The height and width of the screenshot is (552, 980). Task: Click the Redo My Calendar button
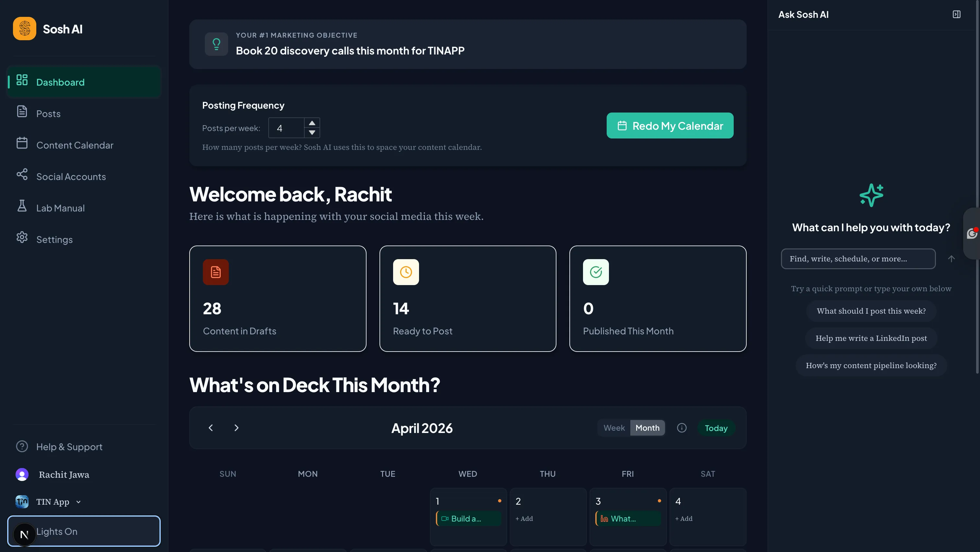point(670,126)
